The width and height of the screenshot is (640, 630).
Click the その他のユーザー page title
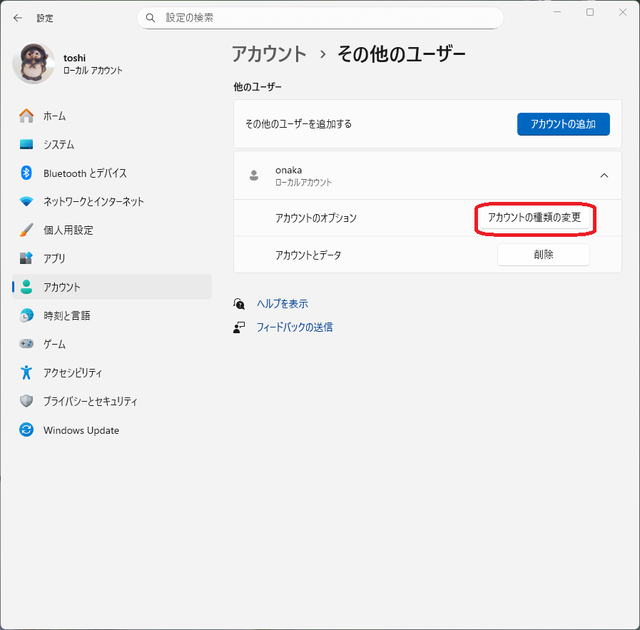click(x=401, y=54)
